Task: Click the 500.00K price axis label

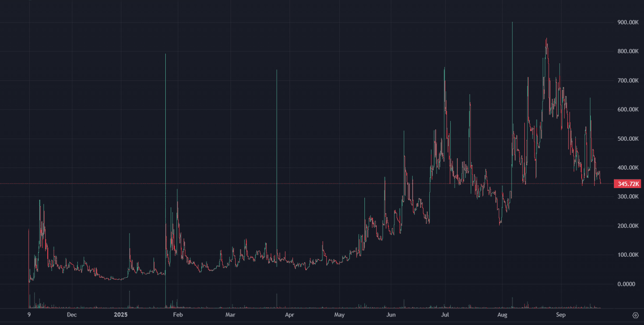Action: tap(628, 139)
